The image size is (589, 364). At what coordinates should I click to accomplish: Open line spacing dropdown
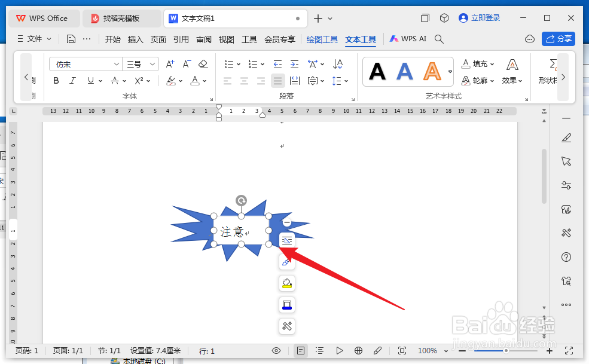346,81
